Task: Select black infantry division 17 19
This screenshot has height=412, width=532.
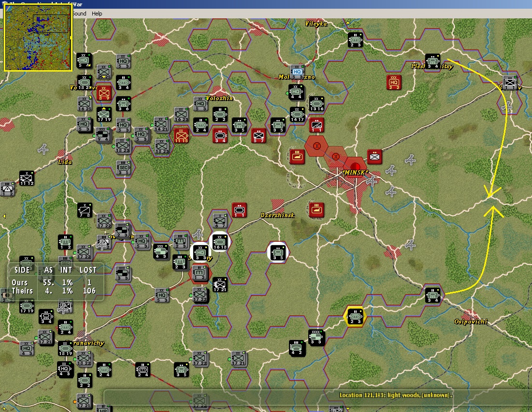Action: tap(104, 115)
